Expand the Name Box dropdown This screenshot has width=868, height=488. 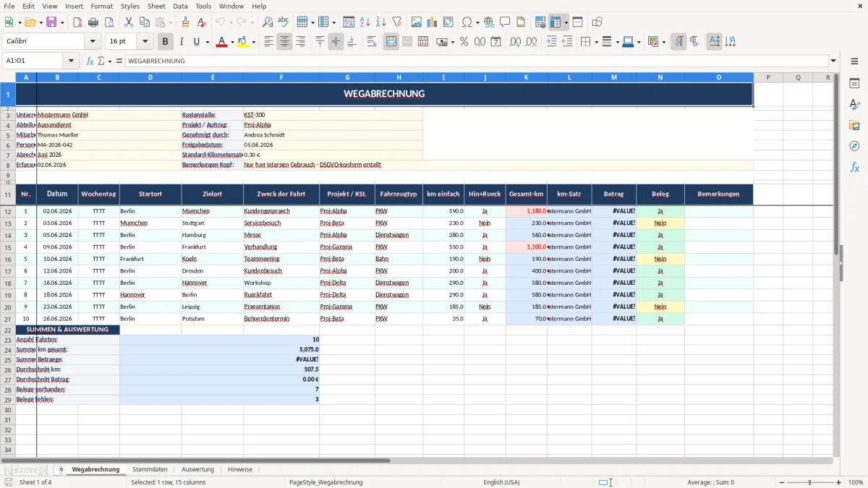pos(71,61)
